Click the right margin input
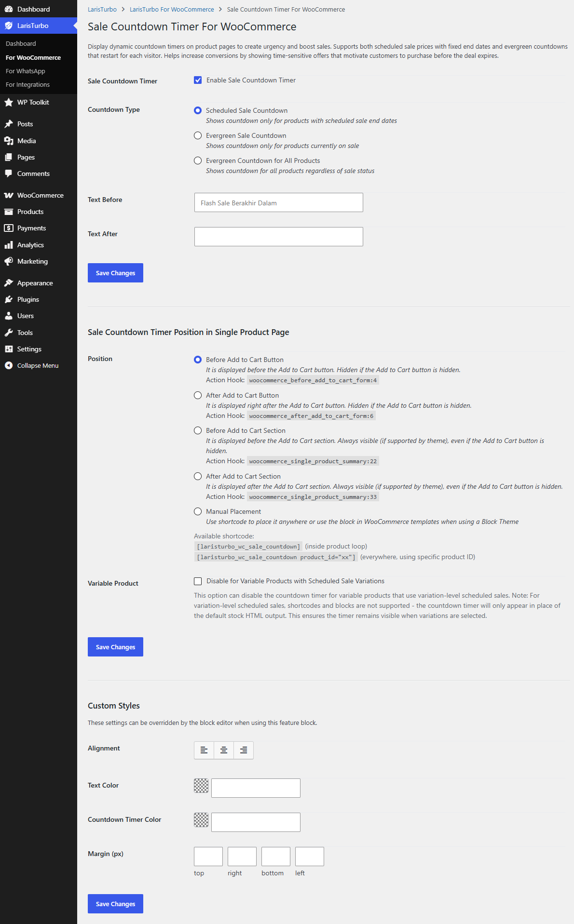The width and height of the screenshot is (574, 924). (x=242, y=857)
